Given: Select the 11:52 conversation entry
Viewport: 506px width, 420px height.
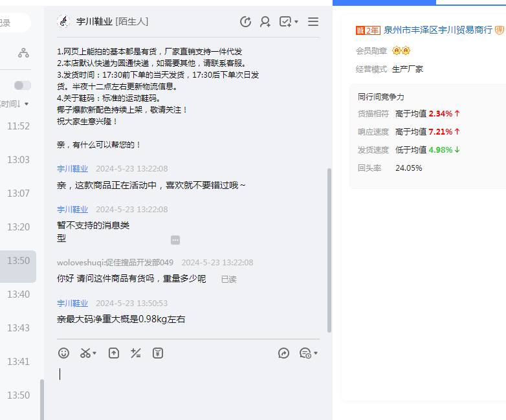Looking at the screenshot, I should [18, 126].
